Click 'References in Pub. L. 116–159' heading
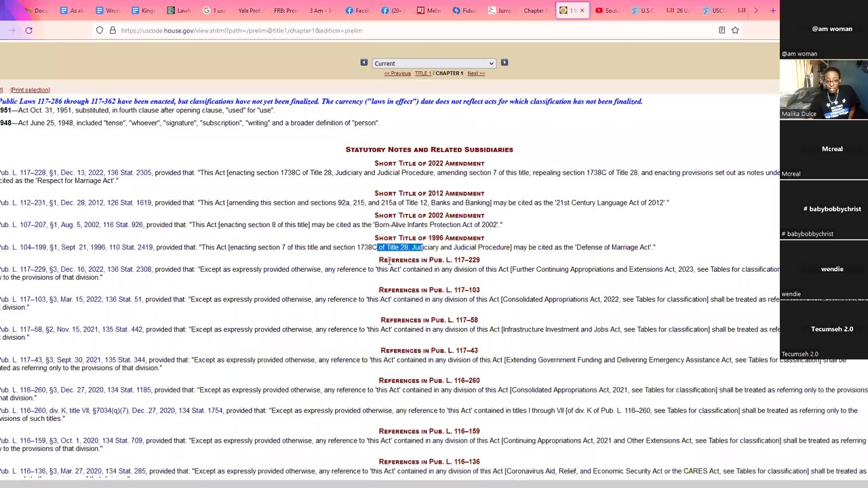Screen dimensions: 868x488 tap(429, 431)
